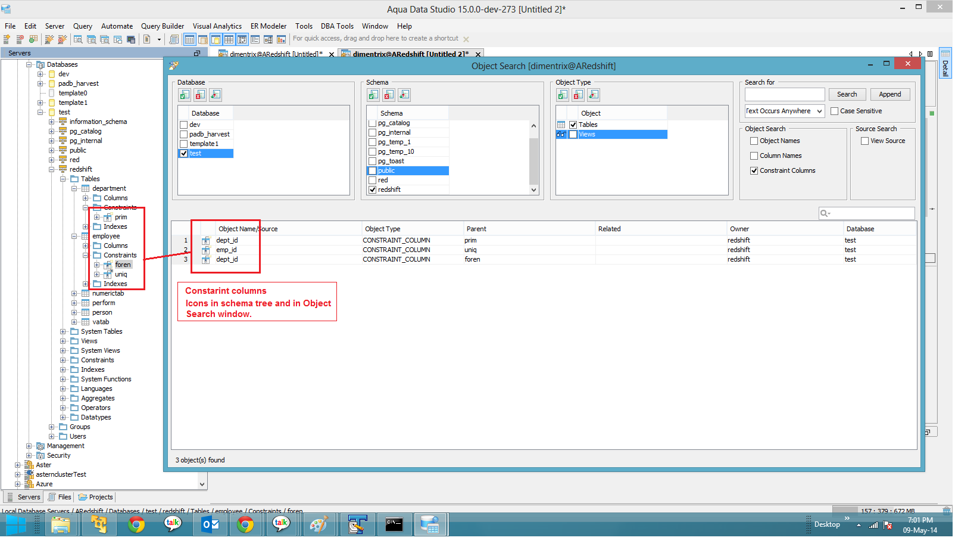Screen dimensions: 980x553
Task: Click the schema list scrollbar down arrow
Action: (533, 190)
